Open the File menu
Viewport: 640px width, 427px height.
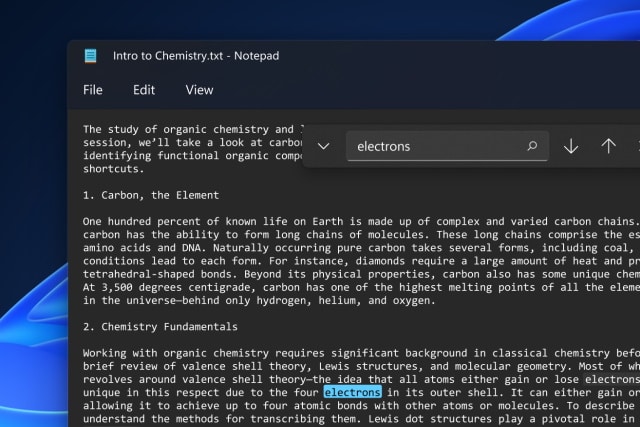pyautogui.click(x=93, y=90)
